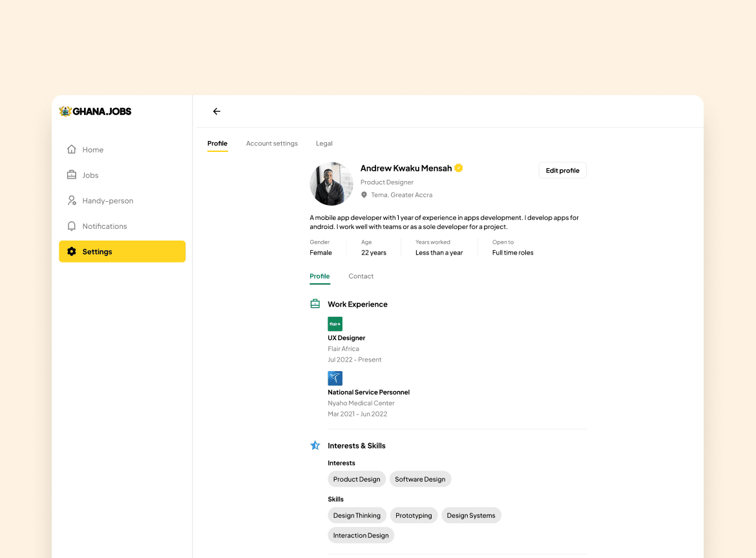Click Andrew's profile photo
Image resolution: width=756 pixels, height=558 pixels.
tap(331, 184)
